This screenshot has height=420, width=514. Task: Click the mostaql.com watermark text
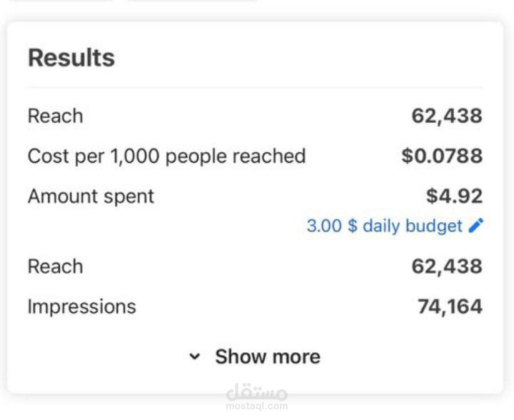coord(256,406)
